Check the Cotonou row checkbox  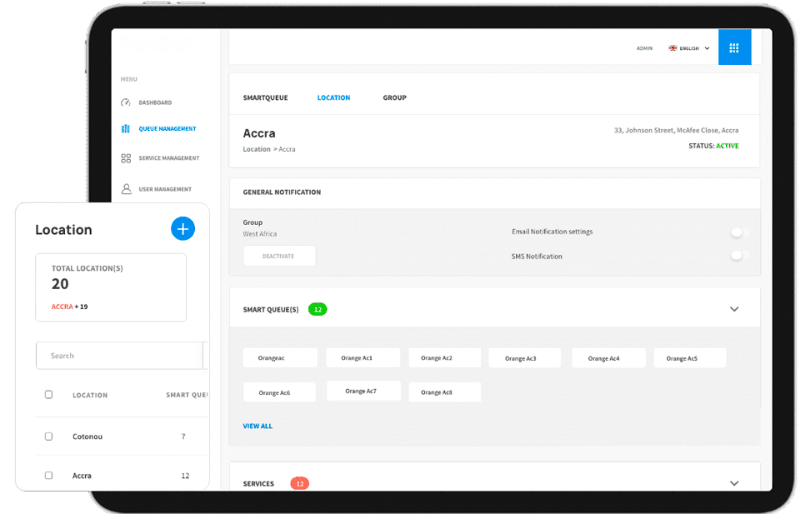pyautogui.click(x=49, y=436)
